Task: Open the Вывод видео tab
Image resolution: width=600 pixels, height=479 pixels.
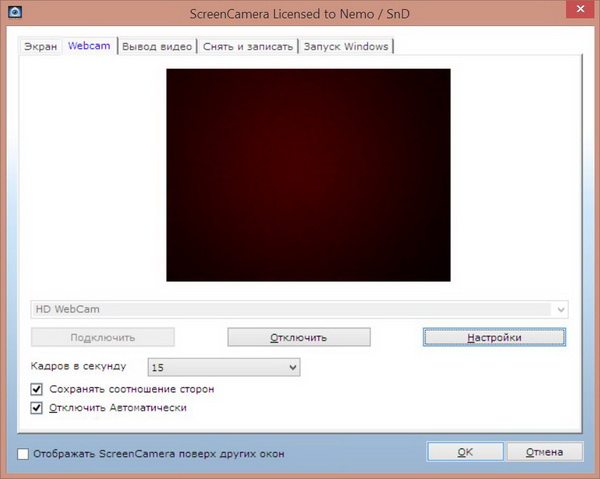Action: tap(157, 47)
